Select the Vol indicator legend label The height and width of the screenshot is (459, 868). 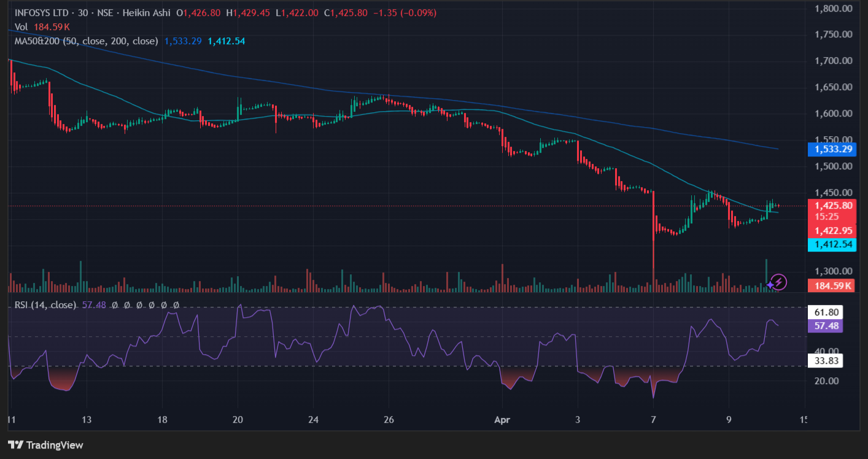click(21, 26)
